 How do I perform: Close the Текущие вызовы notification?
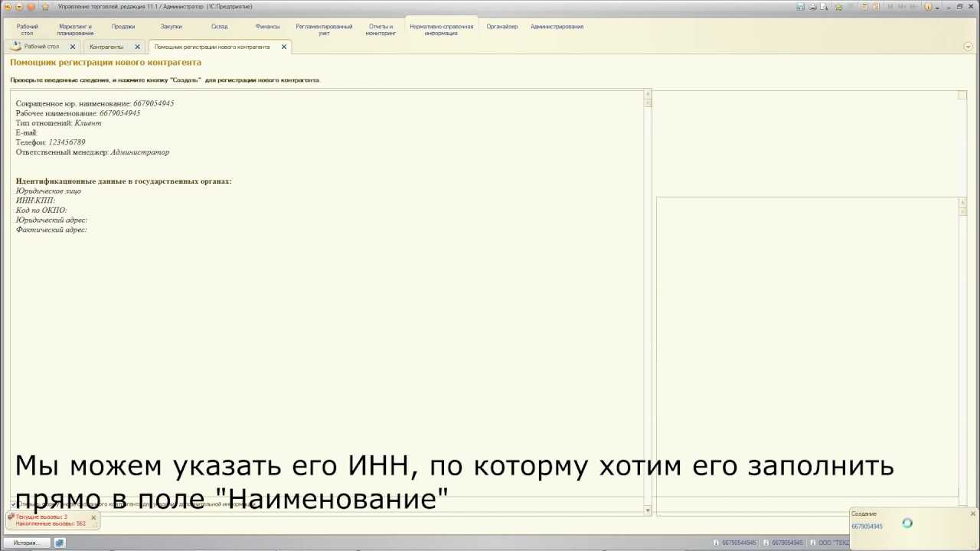[93, 518]
